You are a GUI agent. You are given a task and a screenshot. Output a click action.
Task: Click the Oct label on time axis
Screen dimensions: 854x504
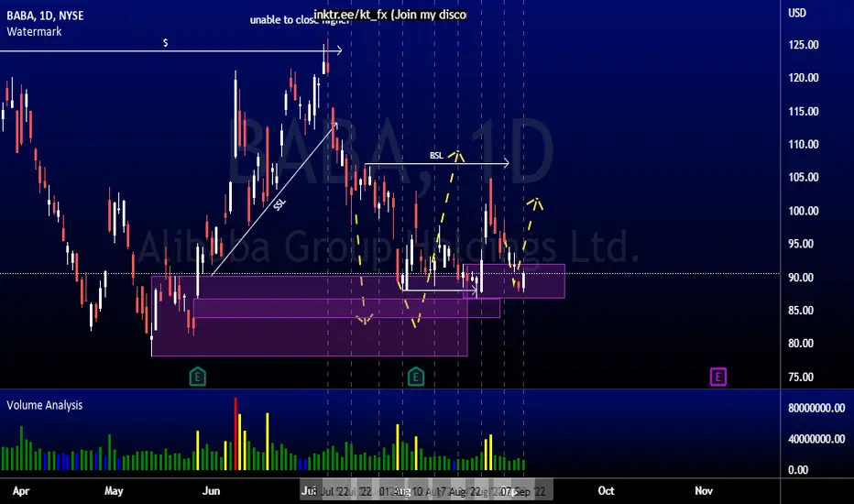click(x=606, y=491)
